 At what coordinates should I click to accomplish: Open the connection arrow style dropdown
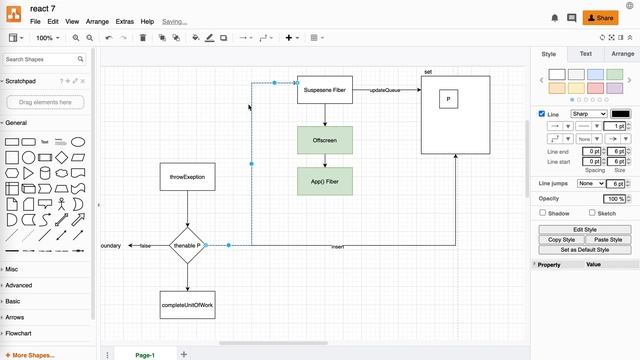click(246, 38)
